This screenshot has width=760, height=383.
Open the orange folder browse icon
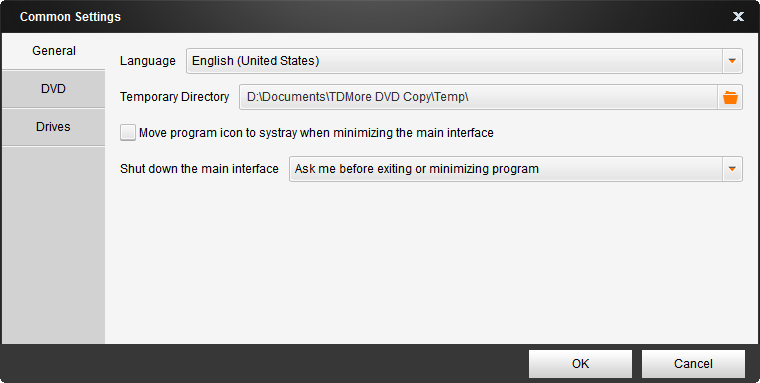coord(730,97)
